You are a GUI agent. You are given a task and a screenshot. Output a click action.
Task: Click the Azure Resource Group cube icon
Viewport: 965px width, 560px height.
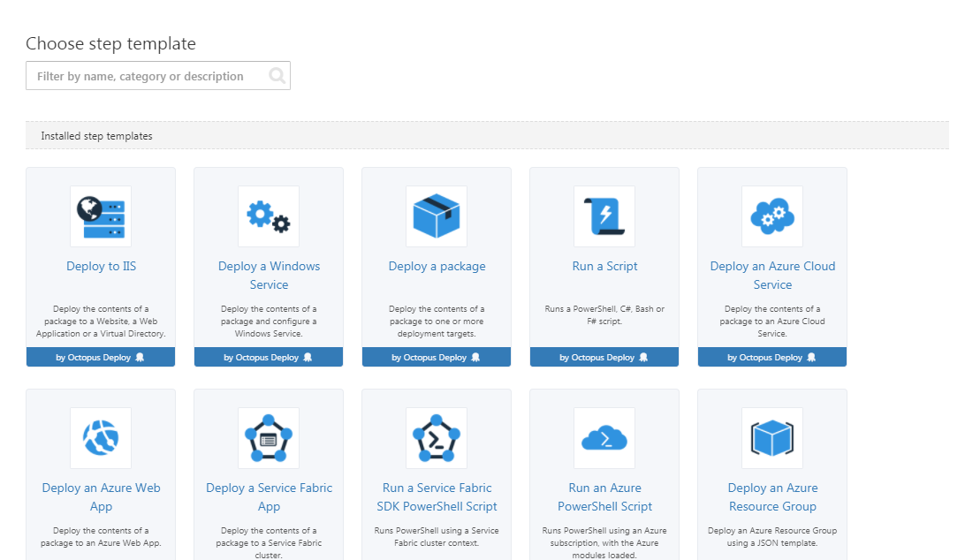click(771, 437)
